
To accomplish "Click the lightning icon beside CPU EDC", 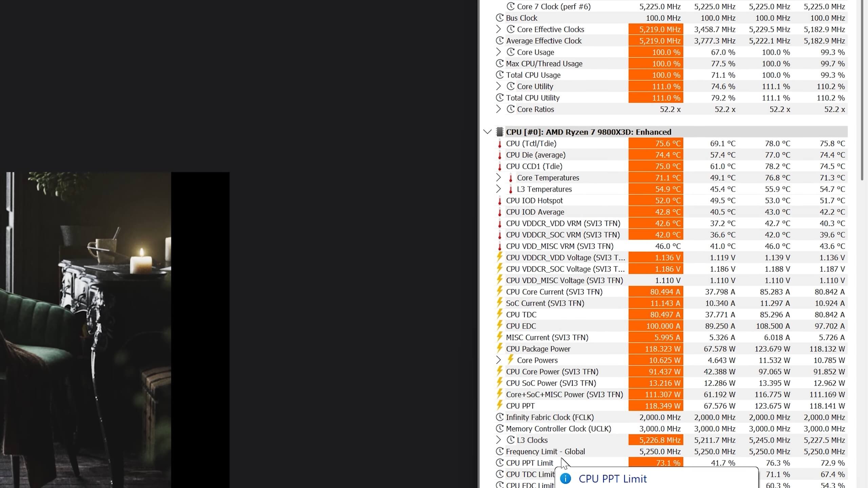I will click(x=499, y=326).
